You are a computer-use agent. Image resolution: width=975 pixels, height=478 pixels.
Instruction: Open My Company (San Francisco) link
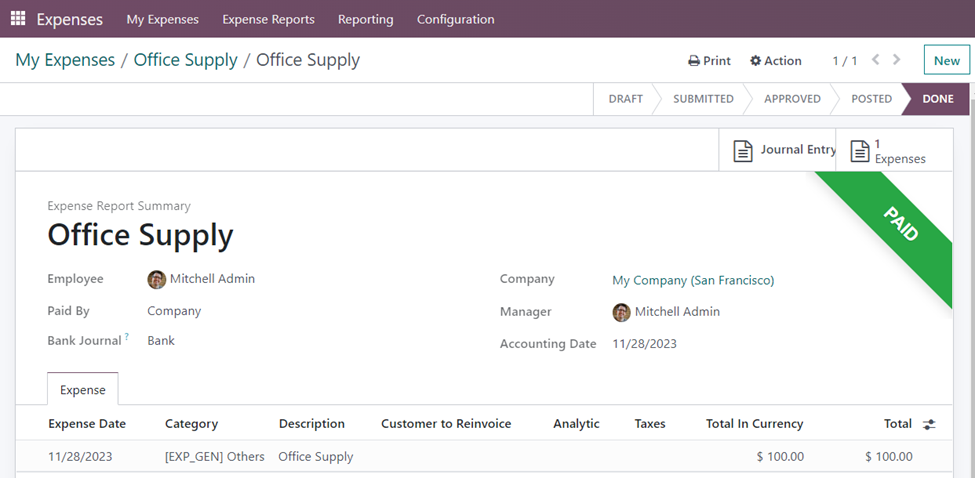point(693,280)
